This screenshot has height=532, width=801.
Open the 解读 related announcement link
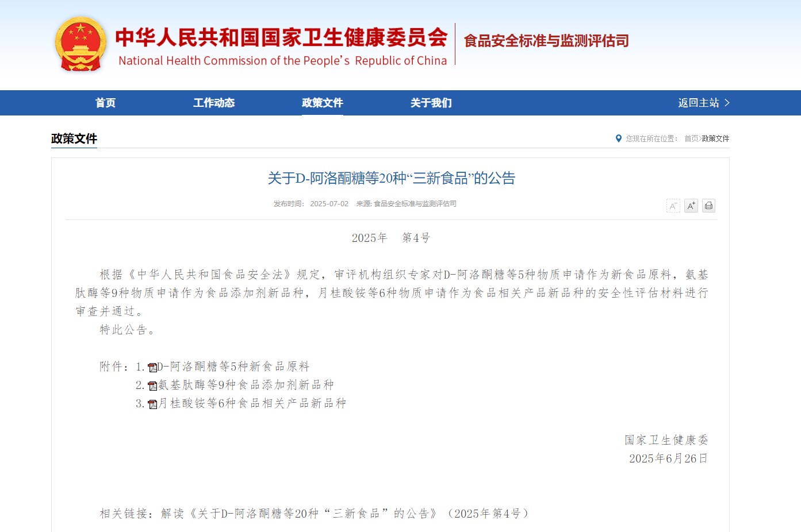pyautogui.click(x=345, y=514)
